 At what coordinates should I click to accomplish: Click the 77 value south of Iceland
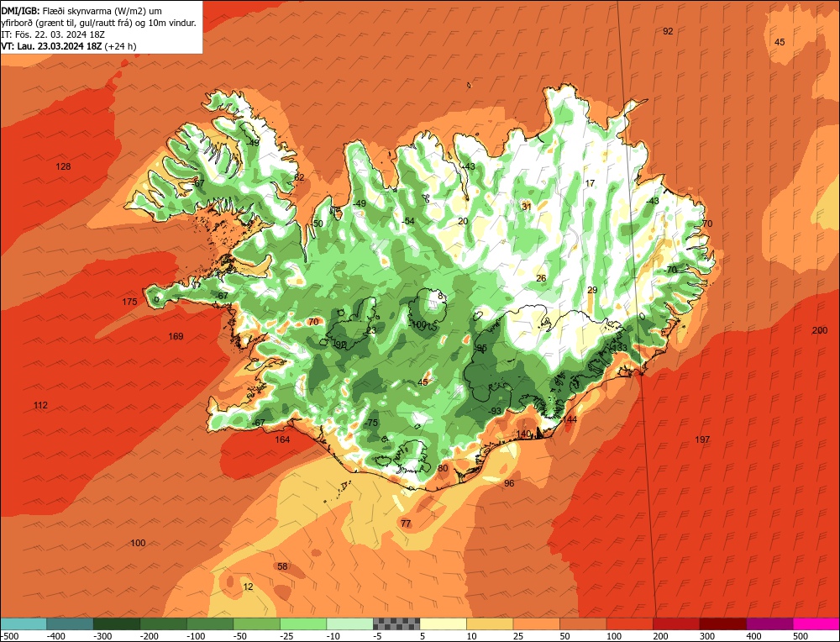point(406,523)
